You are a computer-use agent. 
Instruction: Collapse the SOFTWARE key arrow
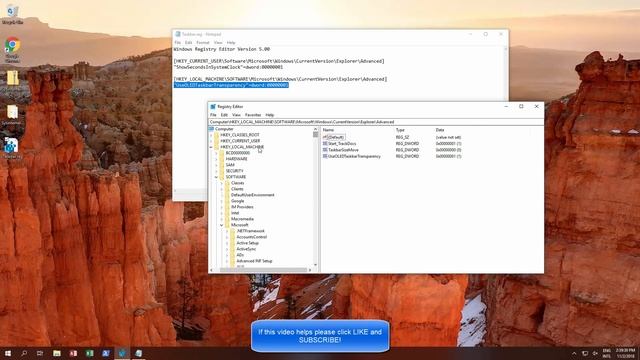(217, 177)
